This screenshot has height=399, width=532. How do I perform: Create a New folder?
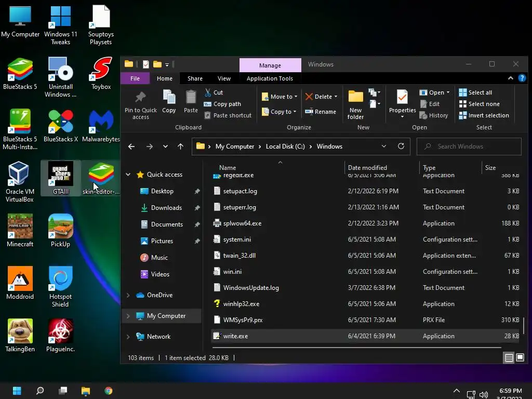355,104
